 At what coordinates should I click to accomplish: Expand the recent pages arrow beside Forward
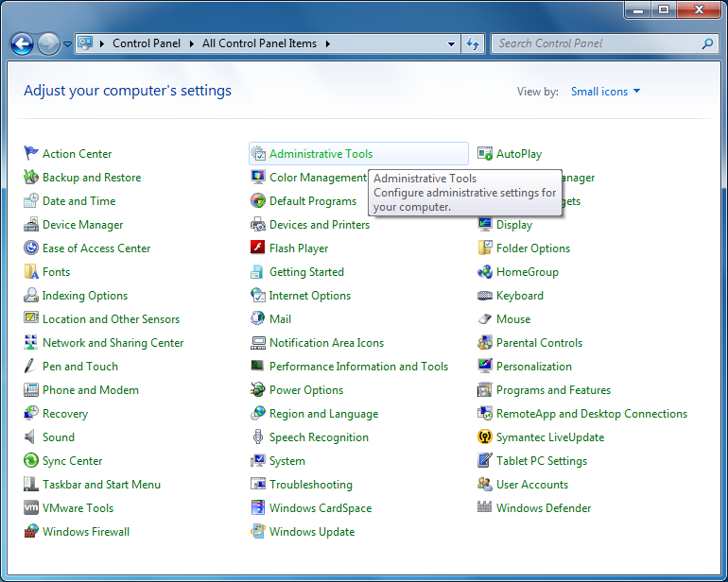coord(67,44)
